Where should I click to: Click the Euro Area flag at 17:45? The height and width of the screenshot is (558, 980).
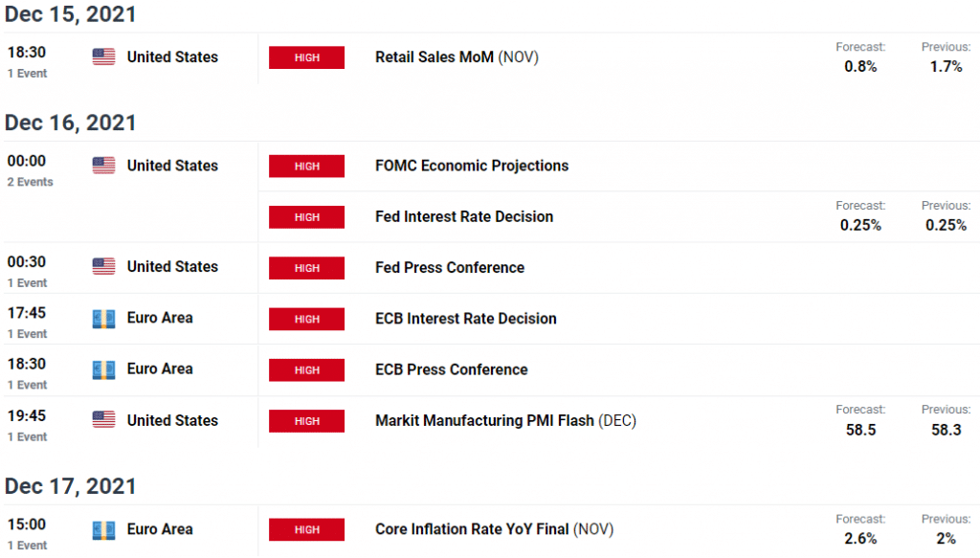click(x=103, y=319)
